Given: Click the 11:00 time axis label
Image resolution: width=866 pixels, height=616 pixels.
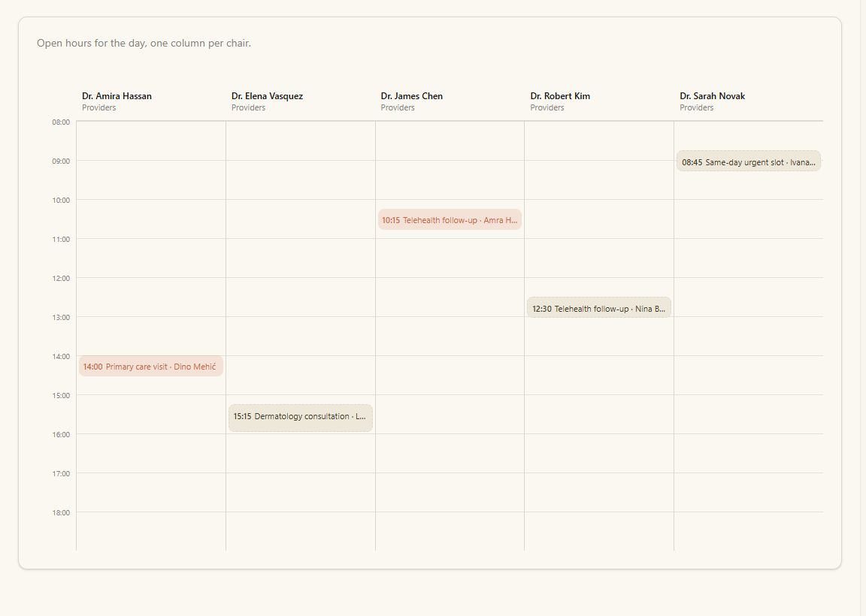Looking at the screenshot, I should pos(62,240).
